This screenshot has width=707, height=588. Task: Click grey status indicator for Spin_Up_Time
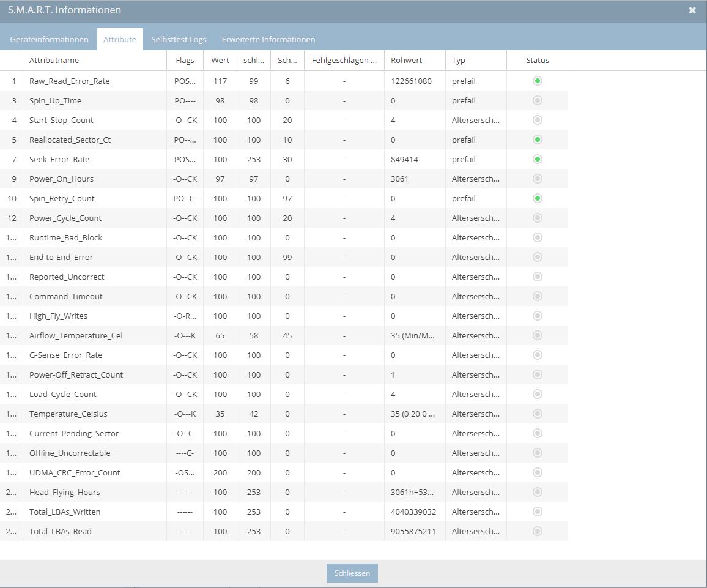[x=538, y=100]
